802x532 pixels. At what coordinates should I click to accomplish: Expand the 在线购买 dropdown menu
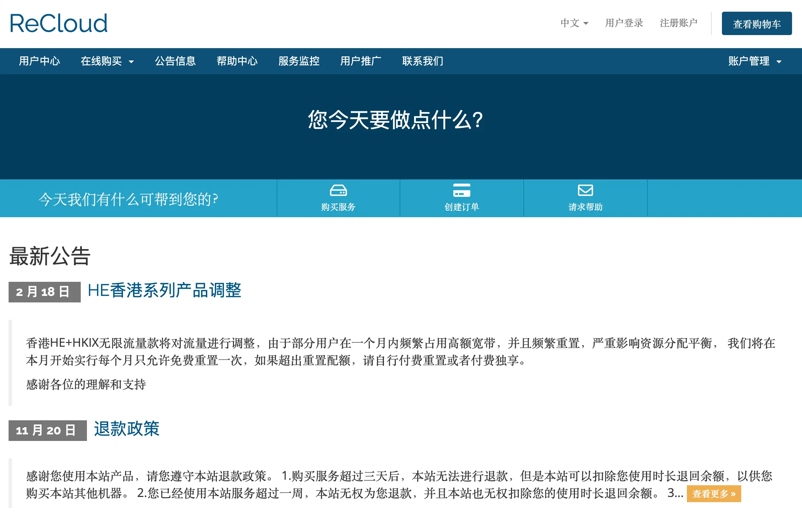(107, 61)
